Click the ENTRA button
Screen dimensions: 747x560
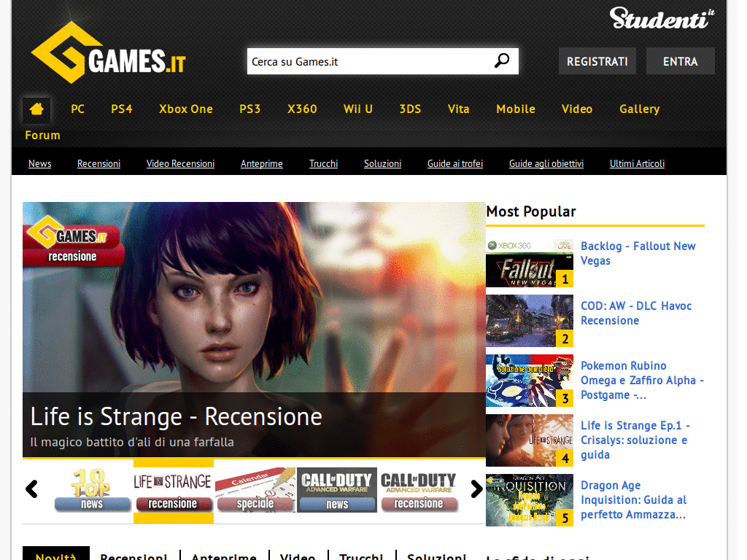(681, 61)
